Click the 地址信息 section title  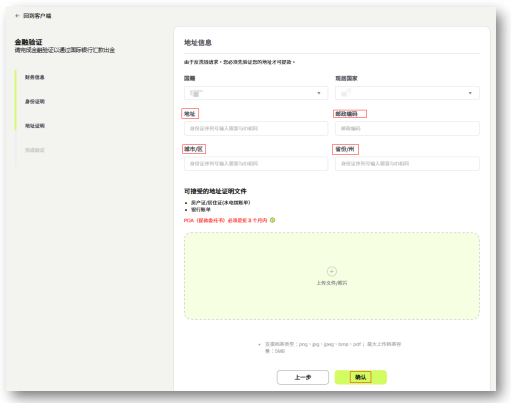click(198, 43)
